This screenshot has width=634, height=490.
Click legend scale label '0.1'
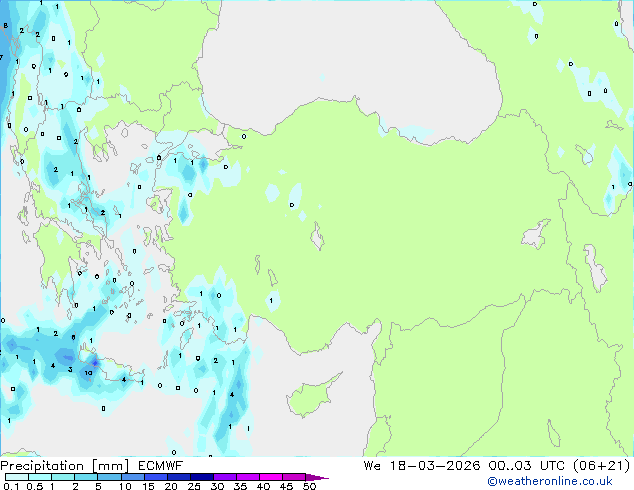(11, 486)
